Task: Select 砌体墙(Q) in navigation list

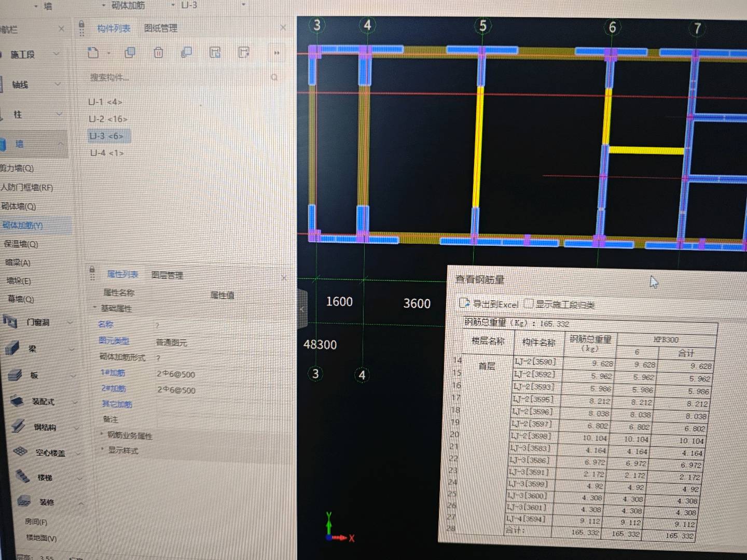Action: coord(18,206)
